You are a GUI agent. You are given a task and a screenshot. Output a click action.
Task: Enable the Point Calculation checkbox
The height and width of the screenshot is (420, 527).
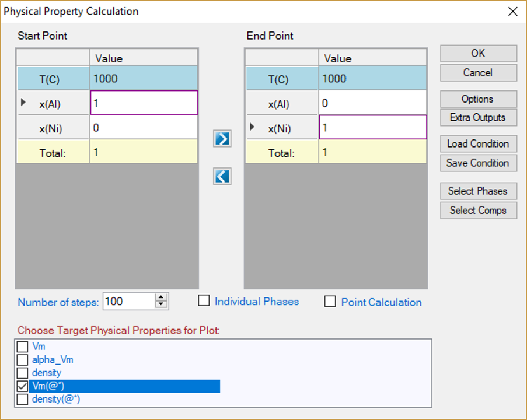[x=330, y=302]
